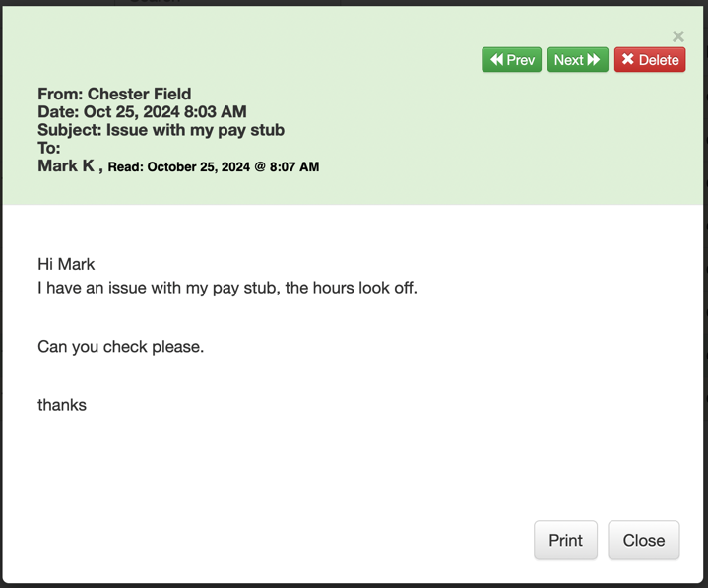Click the Can you check please line
The width and height of the screenshot is (708, 588).
[120, 347]
